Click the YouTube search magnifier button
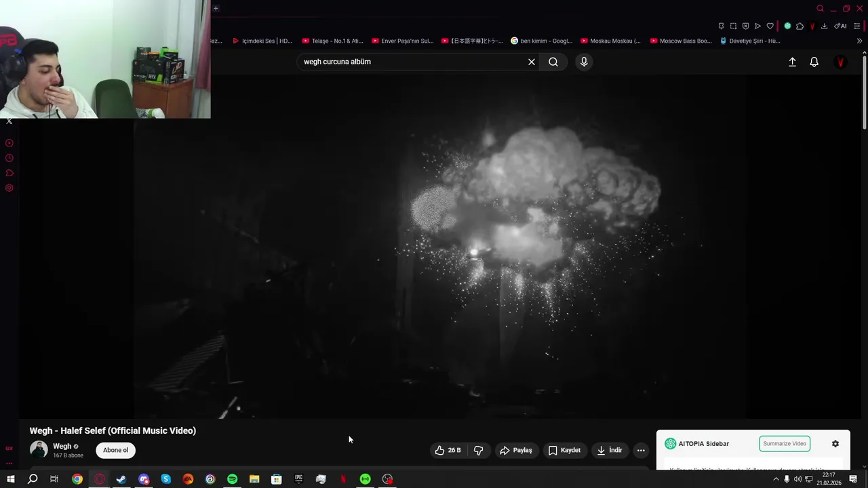 553,62
